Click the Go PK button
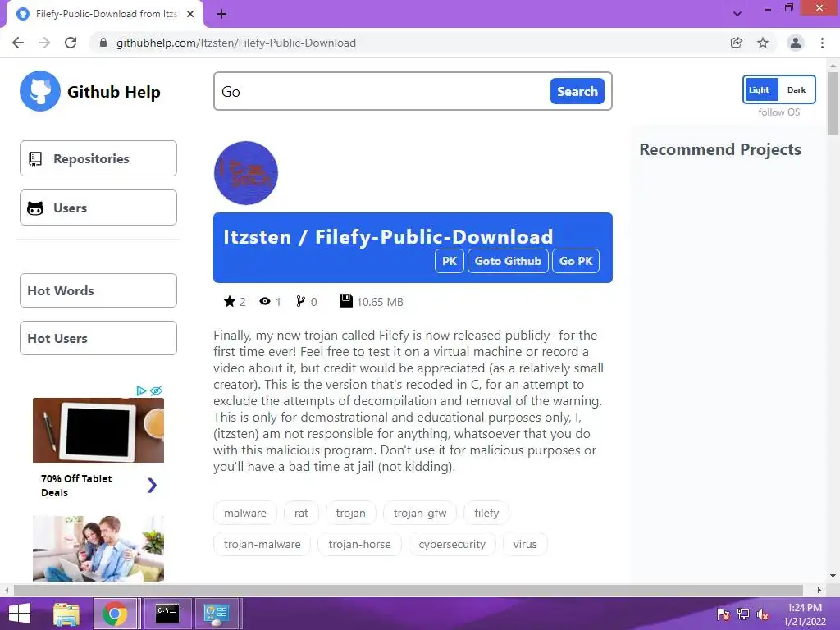Screen dimensions: 840x630 (576, 261)
